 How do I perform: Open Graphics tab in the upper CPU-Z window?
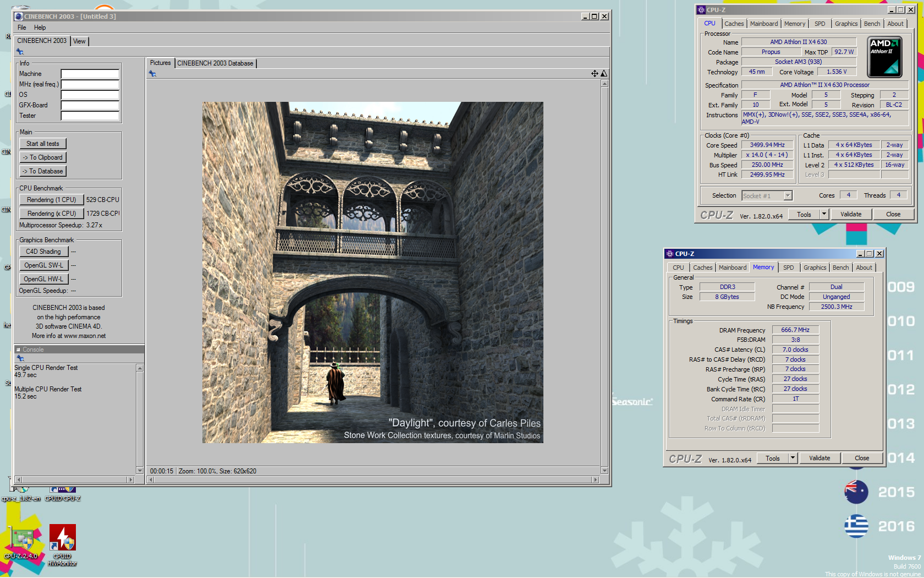(846, 24)
